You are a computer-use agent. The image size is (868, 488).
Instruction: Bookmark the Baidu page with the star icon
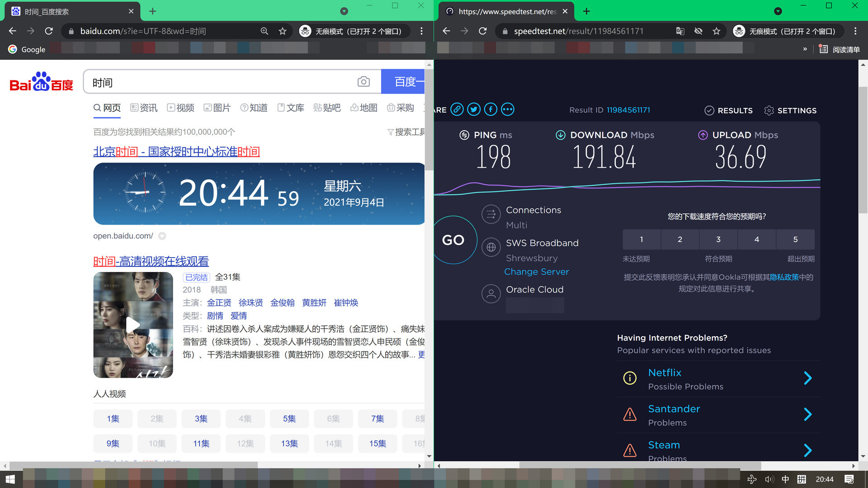click(x=283, y=31)
